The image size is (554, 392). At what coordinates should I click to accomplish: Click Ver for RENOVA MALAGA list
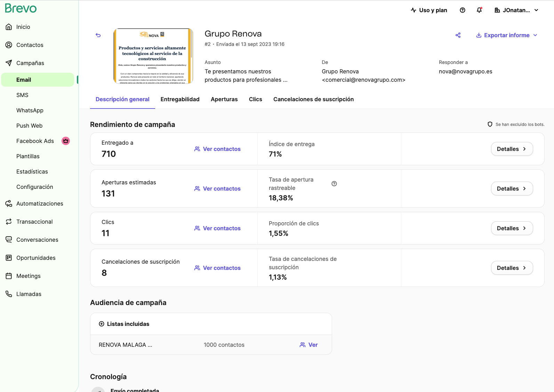pyautogui.click(x=309, y=345)
